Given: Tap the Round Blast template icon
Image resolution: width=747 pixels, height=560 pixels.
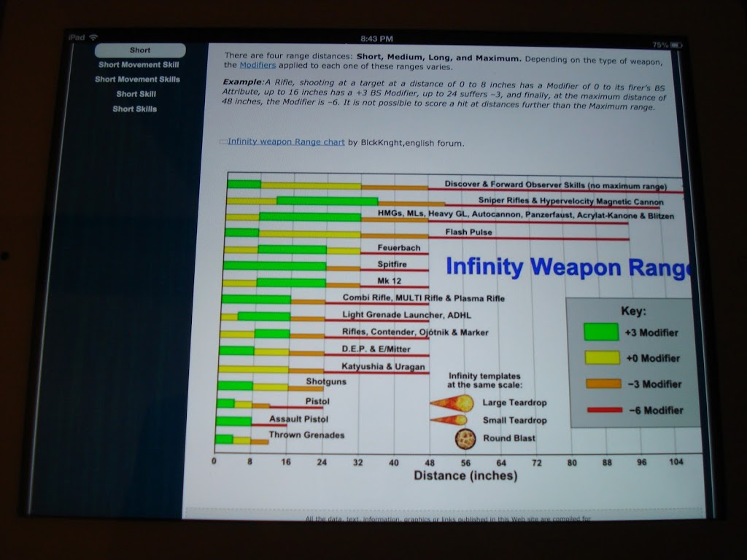Looking at the screenshot, I should coord(465,439).
